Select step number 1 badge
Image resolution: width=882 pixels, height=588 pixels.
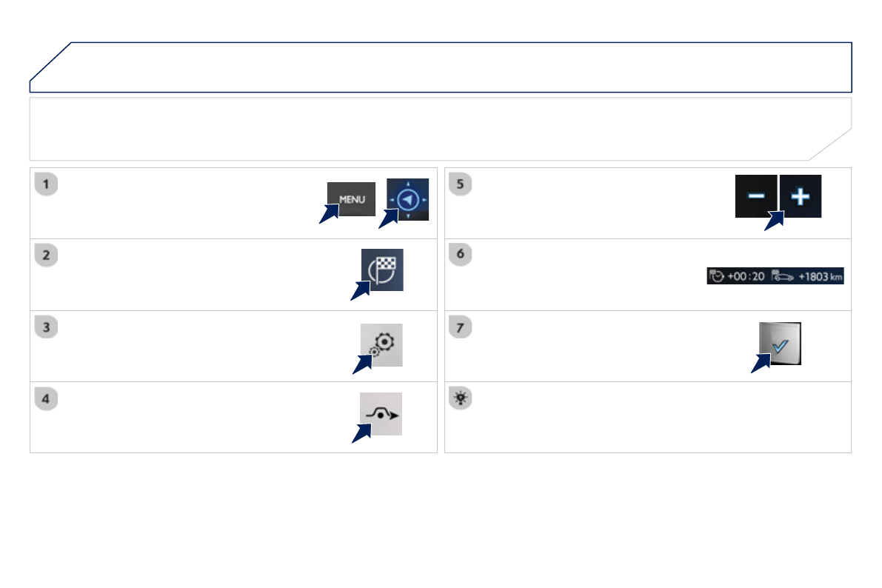(46, 184)
